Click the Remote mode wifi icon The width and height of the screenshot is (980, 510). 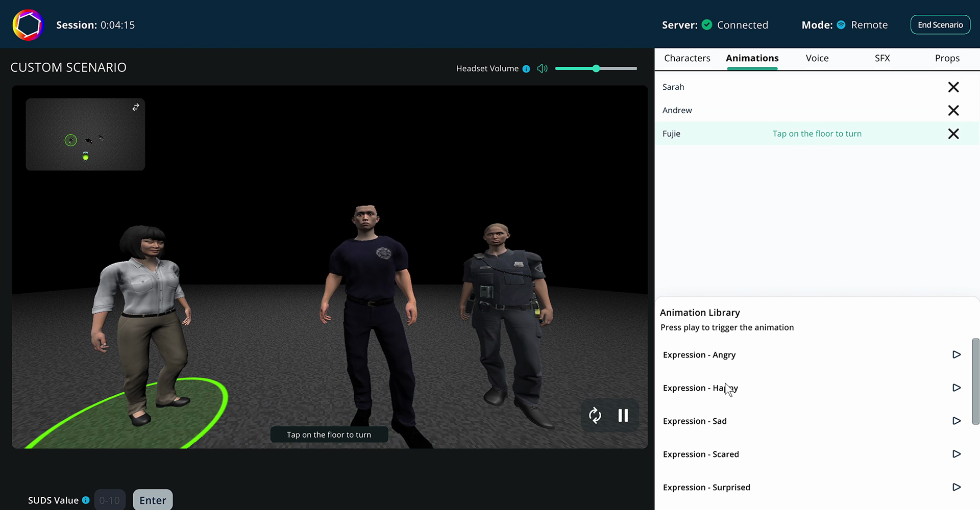(x=841, y=24)
